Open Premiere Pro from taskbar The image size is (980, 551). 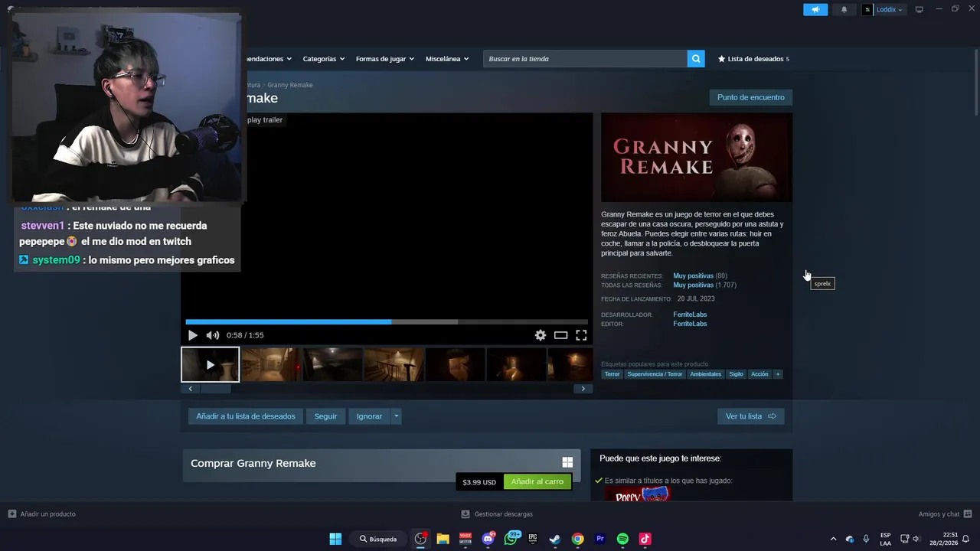(600, 539)
